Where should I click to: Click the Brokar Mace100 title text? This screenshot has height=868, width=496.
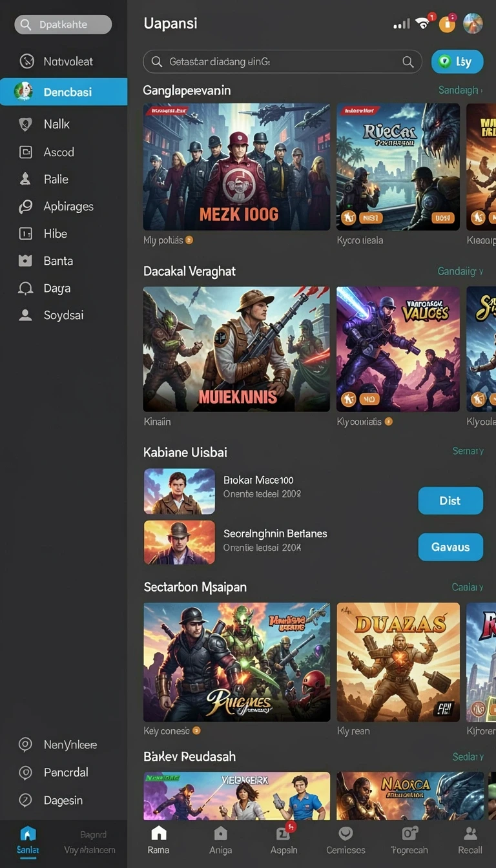pos(258,480)
